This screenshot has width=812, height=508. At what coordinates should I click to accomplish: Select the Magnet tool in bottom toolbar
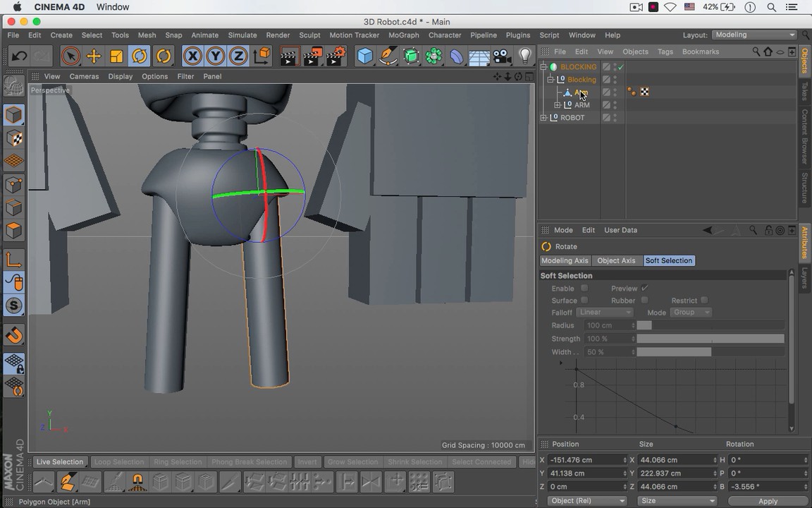click(x=137, y=483)
